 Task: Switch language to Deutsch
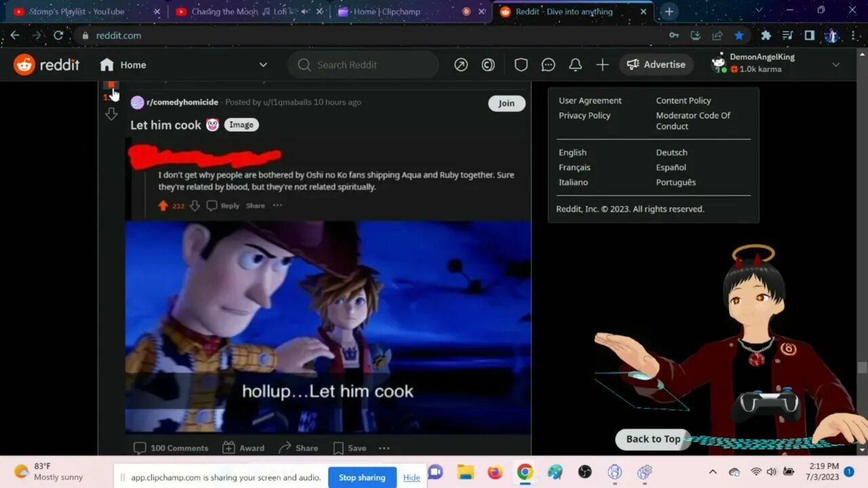[x=671, y=152]
